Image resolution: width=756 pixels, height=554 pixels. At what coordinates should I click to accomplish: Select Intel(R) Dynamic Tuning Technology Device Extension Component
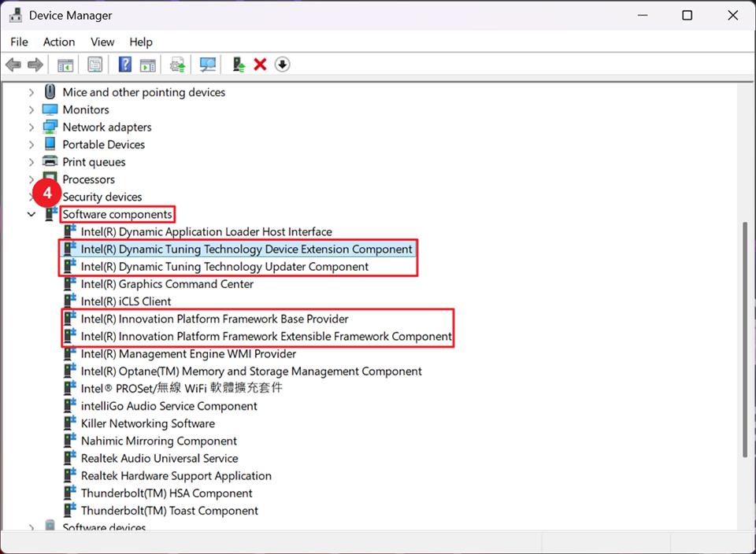pyautogui.click(x=246, y=249)
